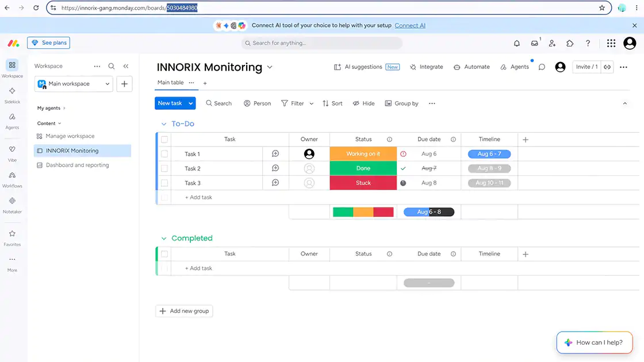Viewport: 644px width, 362px height.
Task: Open Vibe in the left rail
Action: pyautogui.click(x=12, y=153)
